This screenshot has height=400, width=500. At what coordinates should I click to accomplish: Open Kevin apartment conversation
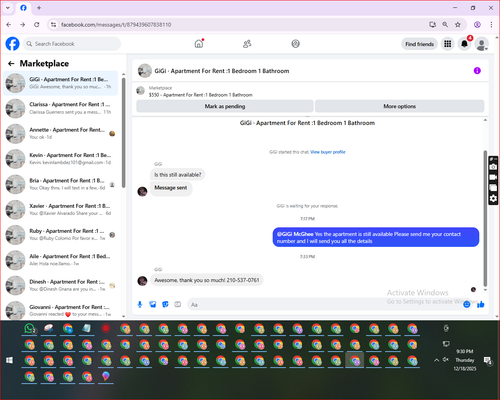tap(60, 159)
